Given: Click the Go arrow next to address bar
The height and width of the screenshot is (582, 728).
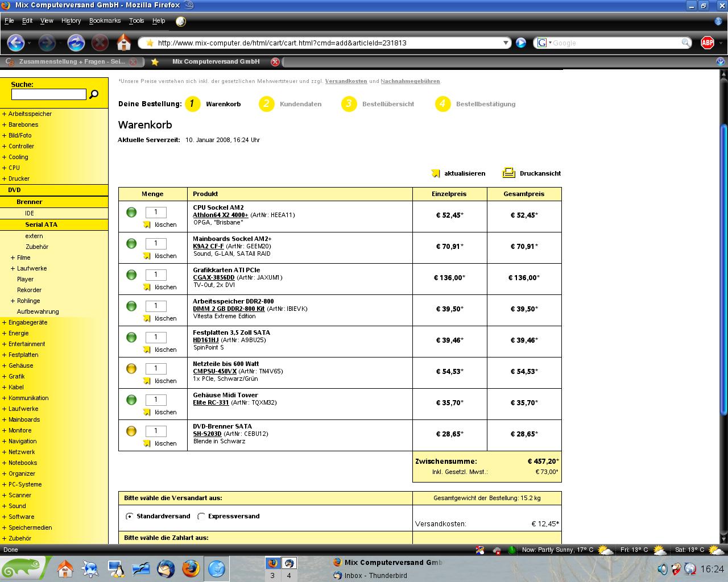Looking at the screenshot, I should coord(520,43).
